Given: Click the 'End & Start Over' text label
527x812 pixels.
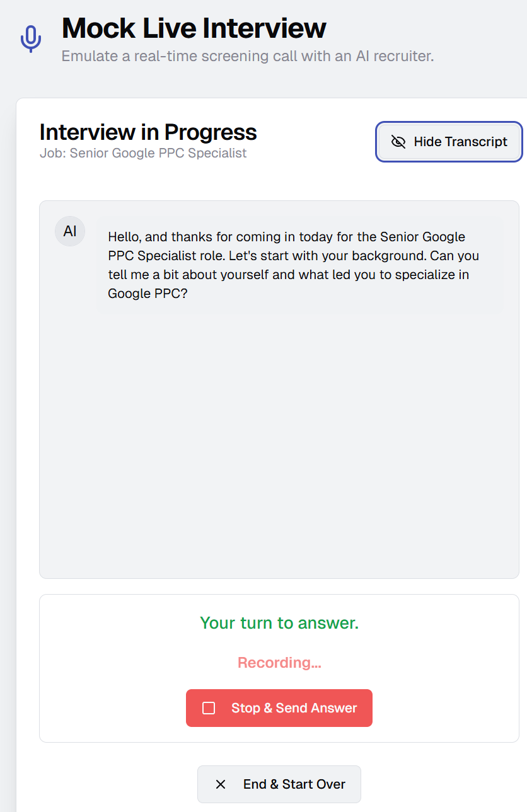Looking at the screenshot, I should tap(294, 784).
